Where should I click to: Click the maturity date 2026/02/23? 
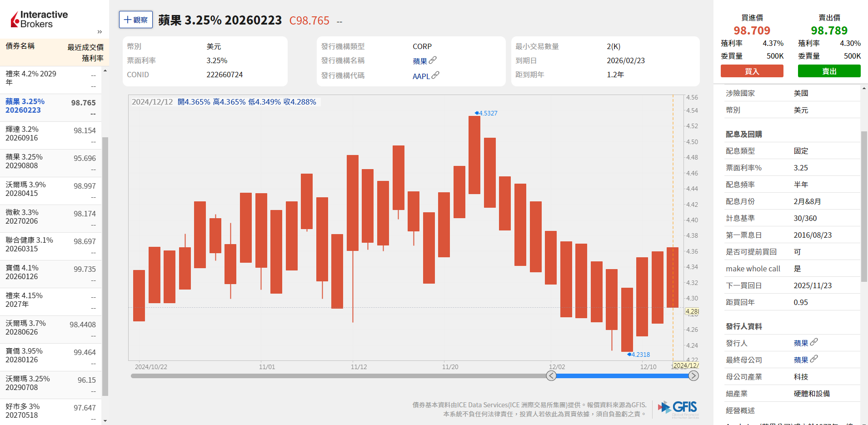point(625,60)
